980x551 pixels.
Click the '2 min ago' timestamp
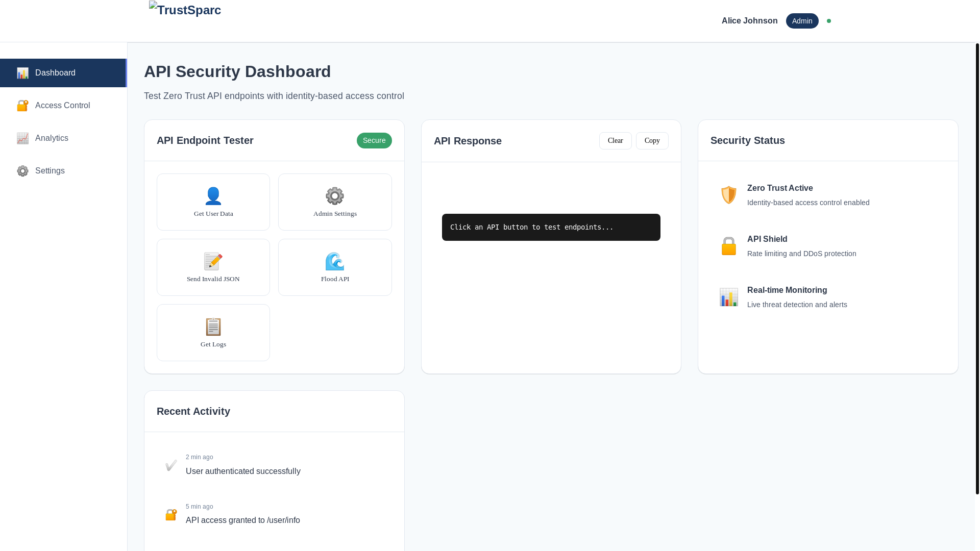(200, 457)
